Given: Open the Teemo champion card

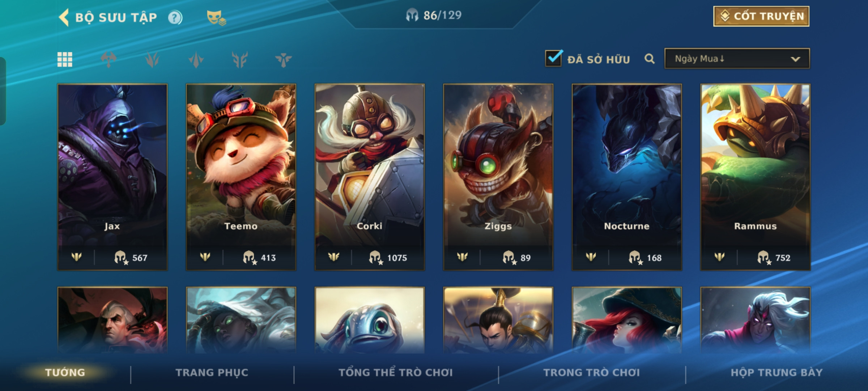Looking at the screenshot, I should coord(241,177).
